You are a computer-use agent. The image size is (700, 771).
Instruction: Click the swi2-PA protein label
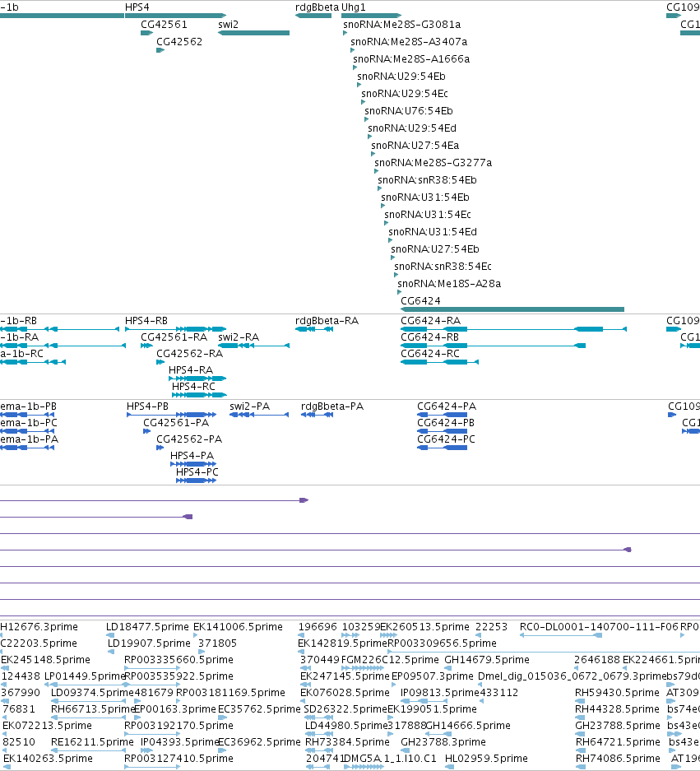250,406
